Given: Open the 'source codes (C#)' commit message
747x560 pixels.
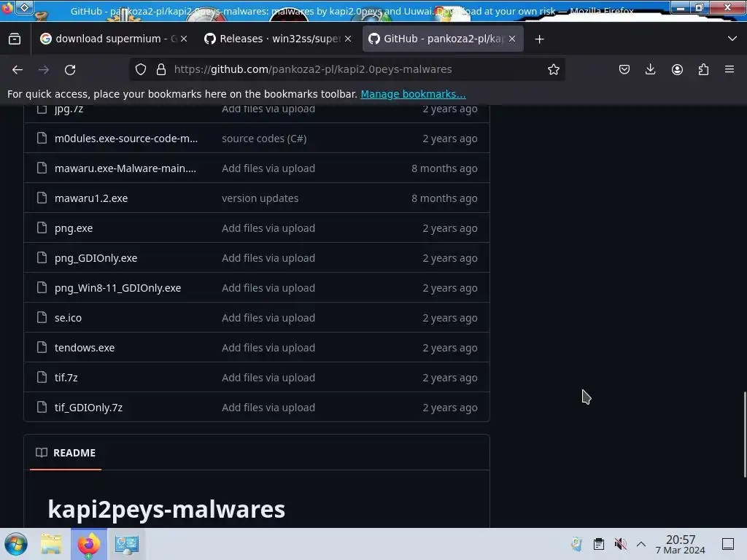Looking at the screenshot, I should 264,139.
